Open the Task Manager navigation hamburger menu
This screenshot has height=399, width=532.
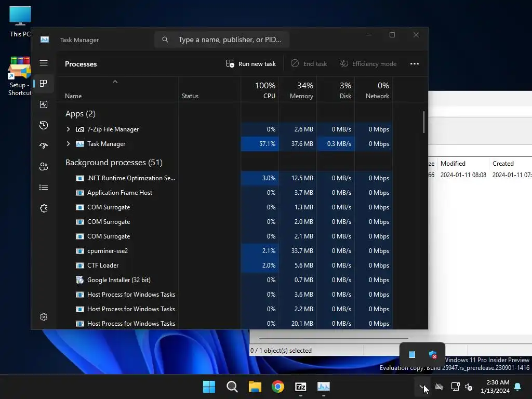pyautogui.click(x=44, y=63)
